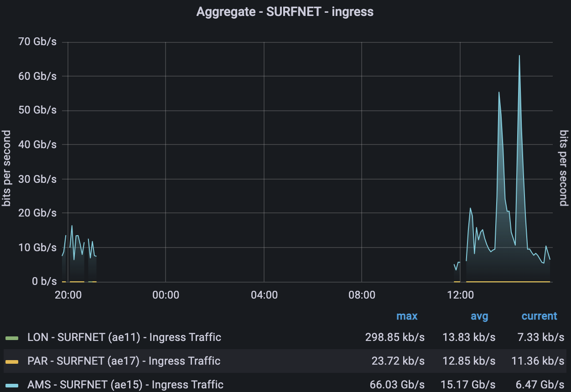Click the cyan AMS series color swatch
The height and width of the screenshot is (392, 571).
pos(12,386)
